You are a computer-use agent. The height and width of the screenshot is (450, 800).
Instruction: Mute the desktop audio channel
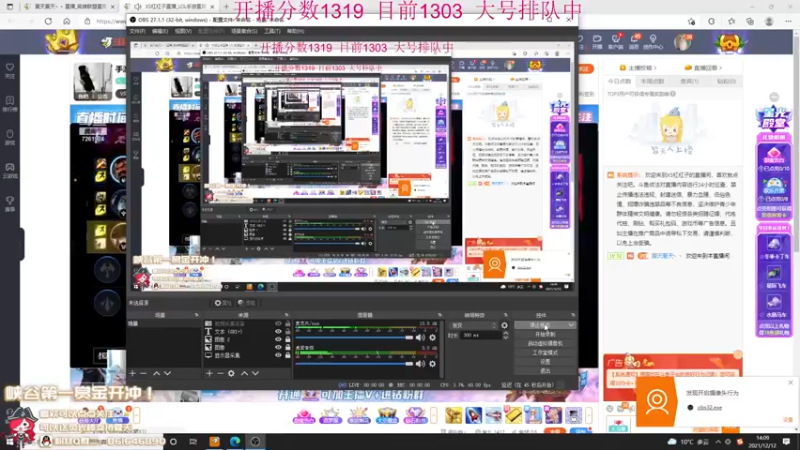[x=420, y=364]
